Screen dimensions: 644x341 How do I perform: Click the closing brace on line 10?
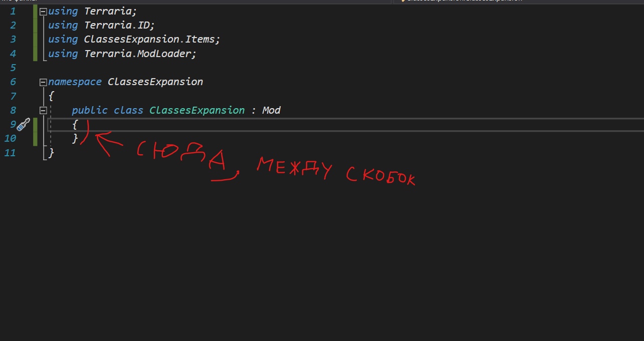coord(75,138)
